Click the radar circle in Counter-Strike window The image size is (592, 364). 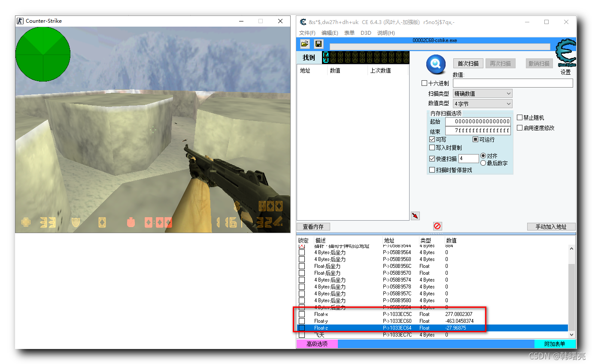(x=43, y=54)
